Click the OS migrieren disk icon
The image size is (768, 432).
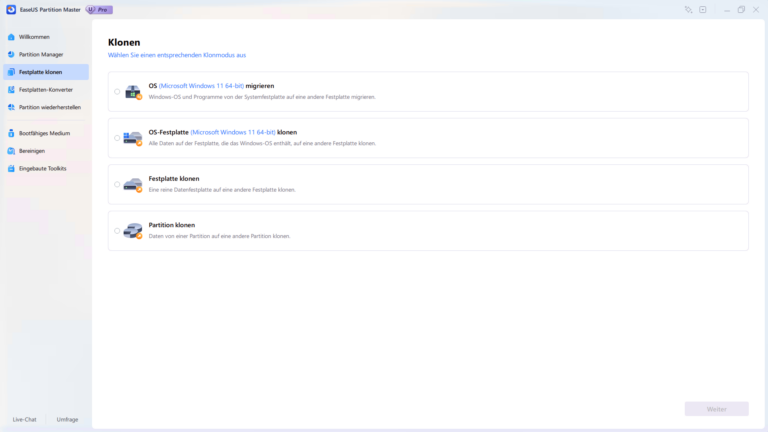click(133, 92)
